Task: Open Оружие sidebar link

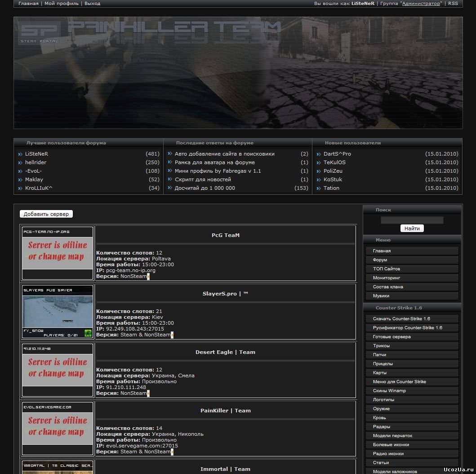Action: coord(412,409)
